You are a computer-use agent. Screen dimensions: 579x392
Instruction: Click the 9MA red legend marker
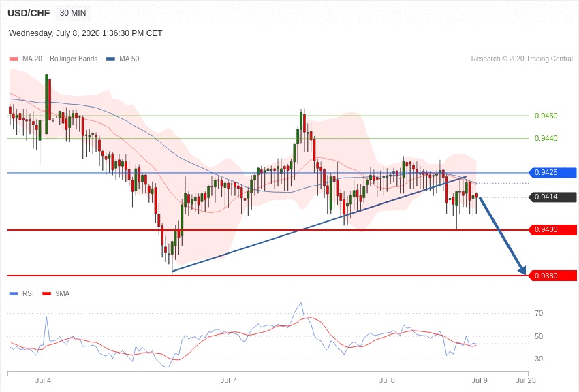pyautogui.click(x=46, y=294)
